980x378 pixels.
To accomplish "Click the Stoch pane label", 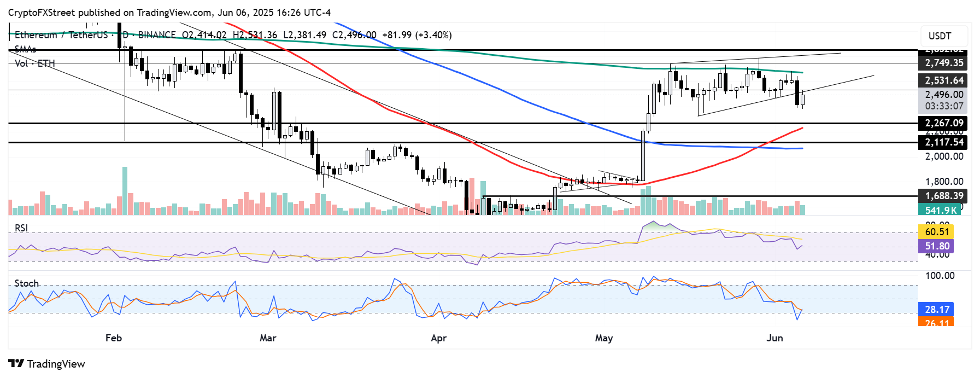I will pyautogui.click(x=26, y=283).
